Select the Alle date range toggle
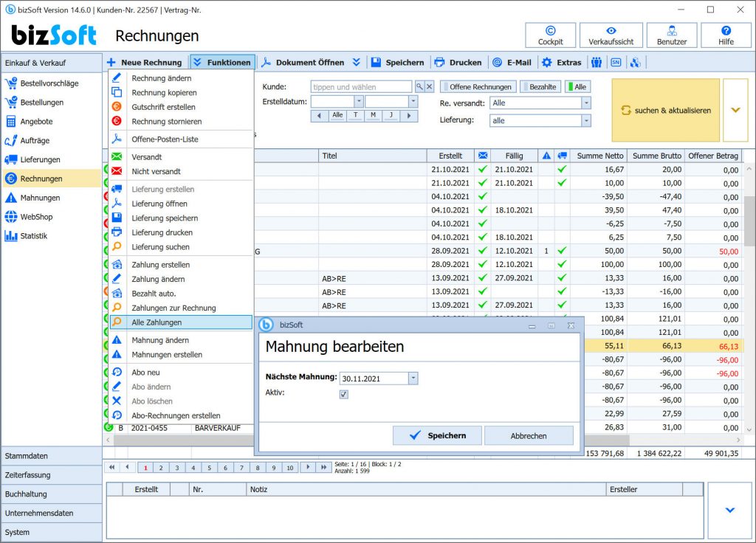The height and width of the screenshot is (543, 756). pyautogui.click(x=337, y=115)
